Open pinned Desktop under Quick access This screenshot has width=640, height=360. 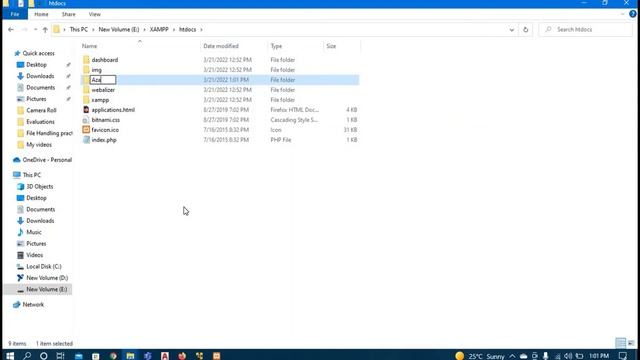coord(36,64)
